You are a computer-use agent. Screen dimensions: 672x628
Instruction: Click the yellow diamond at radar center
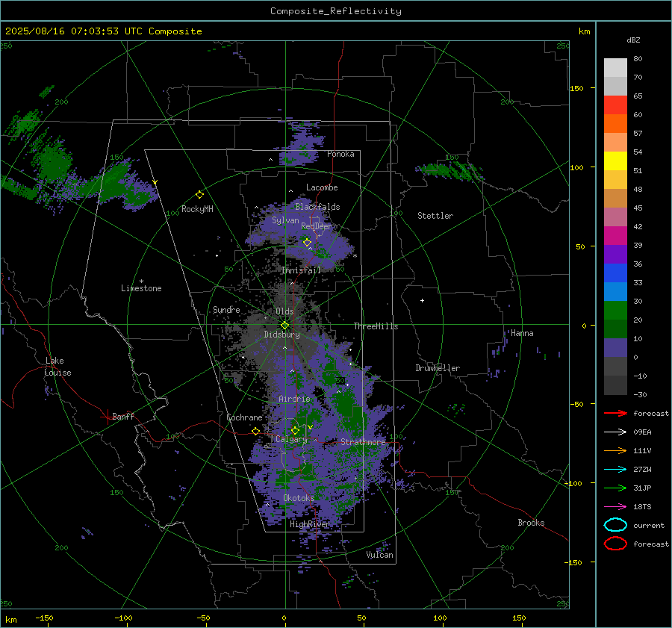[x=285, y=326]
